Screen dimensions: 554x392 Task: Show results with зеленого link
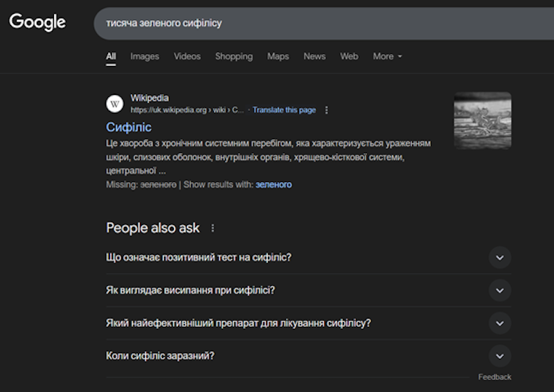pyautogui.click(x=274, y=184)
